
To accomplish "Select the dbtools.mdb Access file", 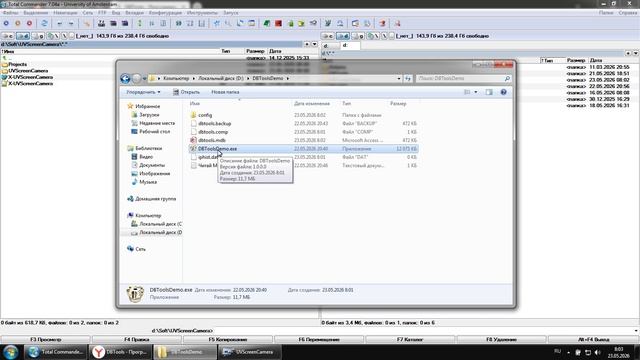I will [x=212, y=140].
